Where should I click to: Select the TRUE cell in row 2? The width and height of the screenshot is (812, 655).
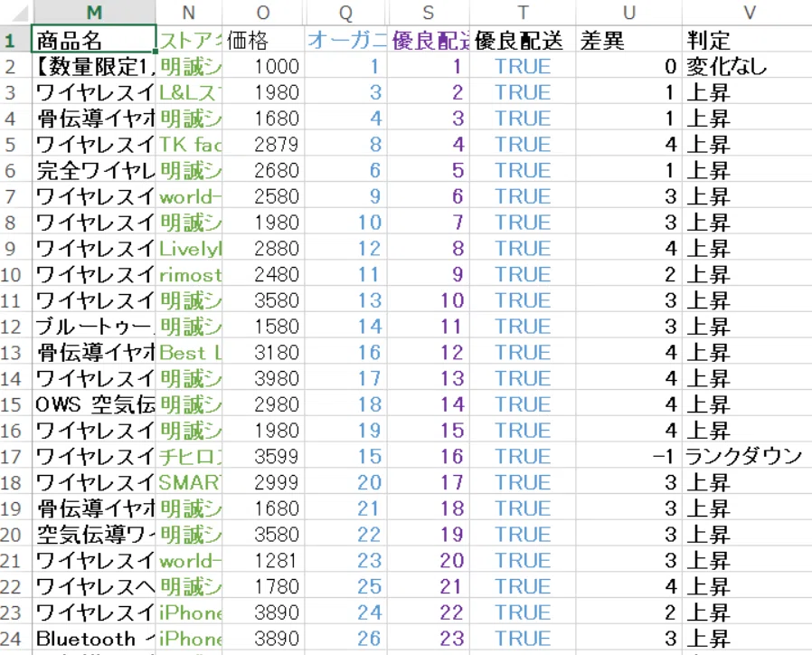click(x=523, y=66)
